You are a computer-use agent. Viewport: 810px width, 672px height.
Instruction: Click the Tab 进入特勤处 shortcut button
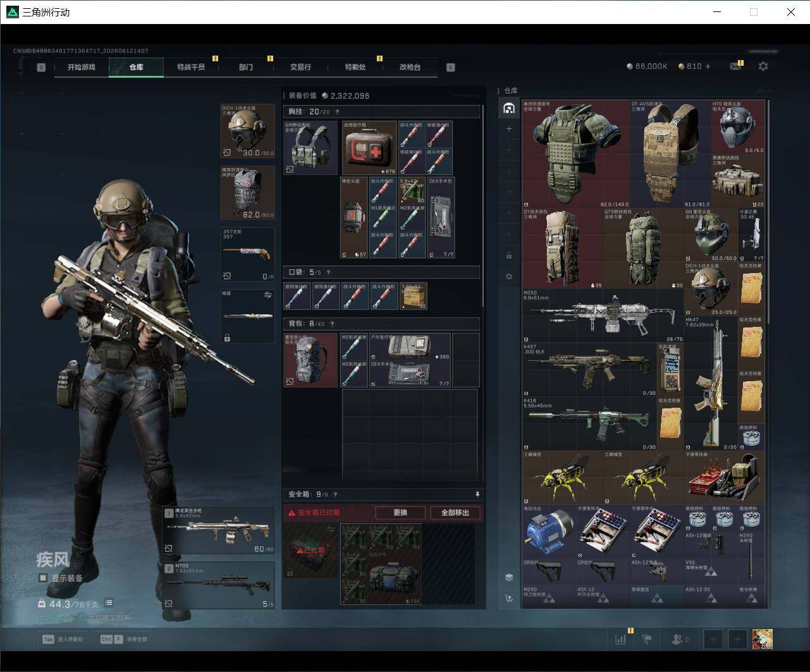63,639
